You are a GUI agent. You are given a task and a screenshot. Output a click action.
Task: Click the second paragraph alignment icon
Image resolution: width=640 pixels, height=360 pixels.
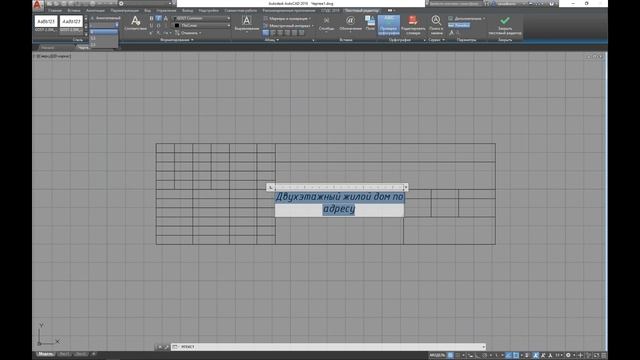tap(273, 33)
